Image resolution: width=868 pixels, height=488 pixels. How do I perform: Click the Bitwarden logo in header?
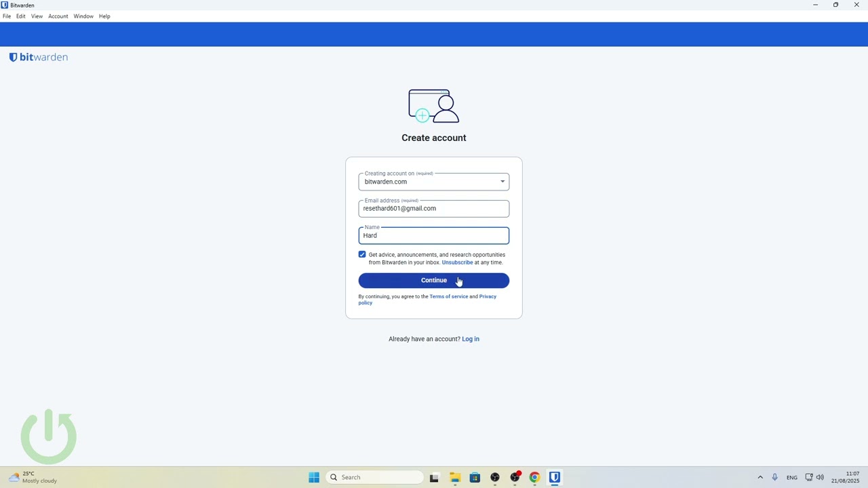pos(39,58)
